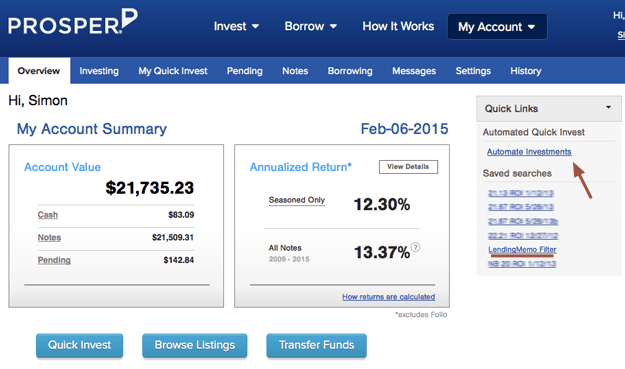Click the Feb-06-2015 date
The height and width of the screenshot is (369, 625).
[405, 129]
